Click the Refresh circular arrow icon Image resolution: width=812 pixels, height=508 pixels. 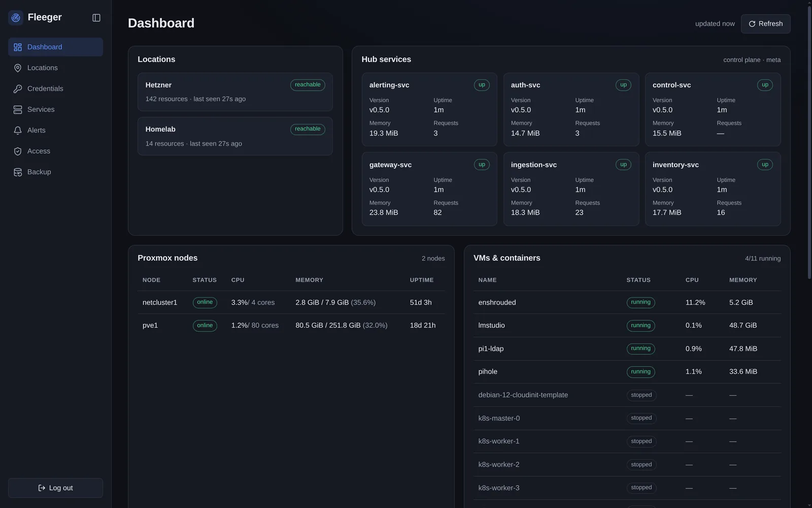(x=752, y=24)
